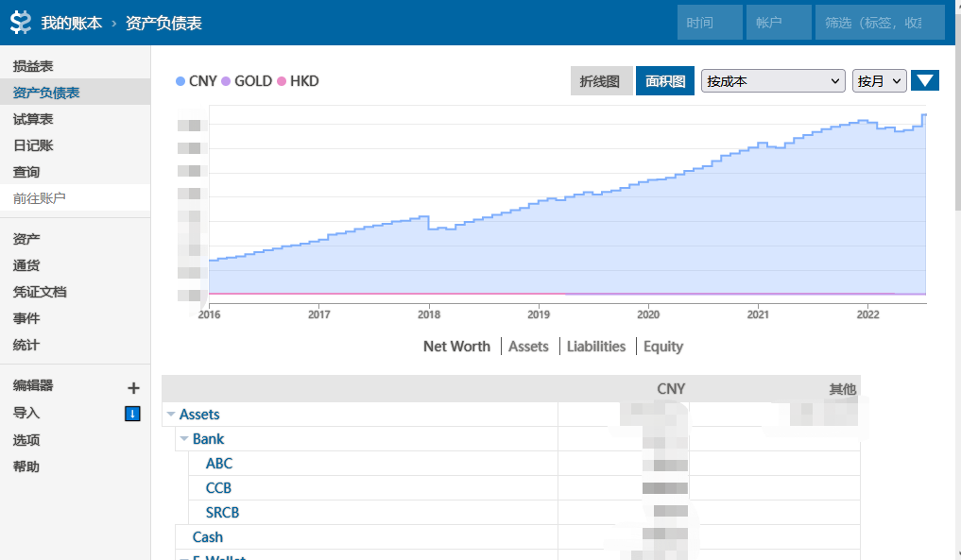Select the 折线图 line chart button
The width and height of the screenshot is (961, 560).
pyautogui.click(x=601, y=81)
